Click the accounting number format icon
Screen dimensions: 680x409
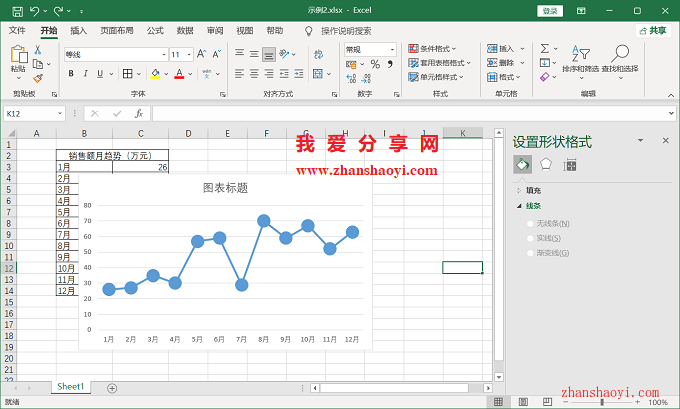tap(351, 64)
